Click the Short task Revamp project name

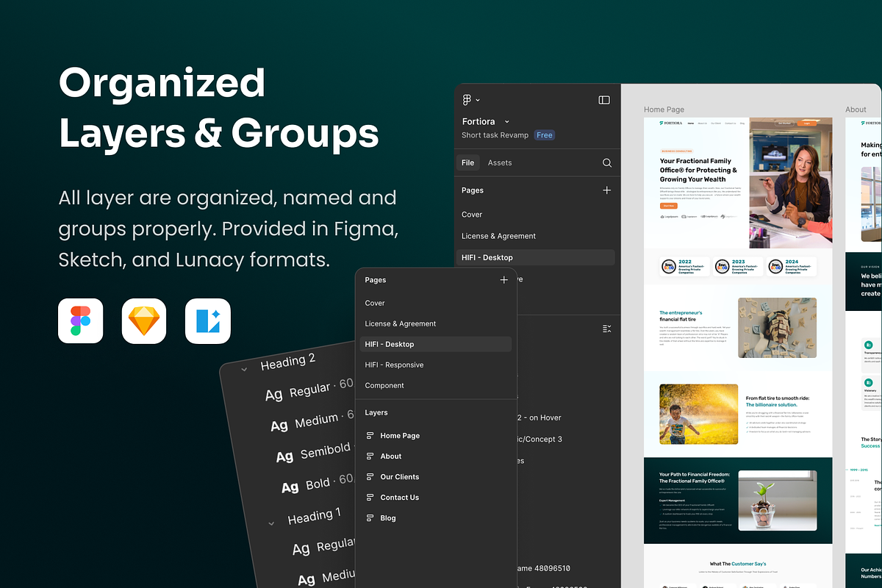[495, 135]
